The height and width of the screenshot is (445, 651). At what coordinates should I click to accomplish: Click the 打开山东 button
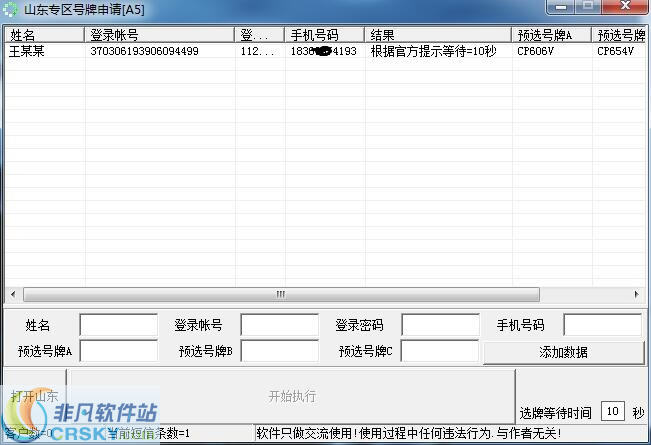click(x=34, y=396)
